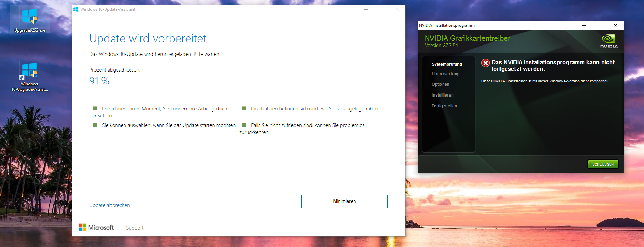The width and height of the screenshot is (644, 247).
Task: Click 'Prozent abgeschlossen:' label
Action: pos(115,70)
